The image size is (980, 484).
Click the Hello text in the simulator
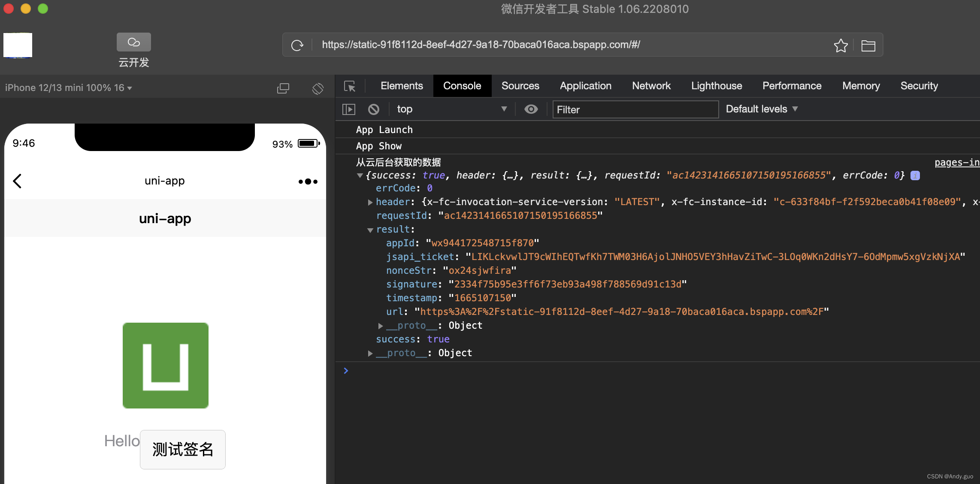[122, 441]
